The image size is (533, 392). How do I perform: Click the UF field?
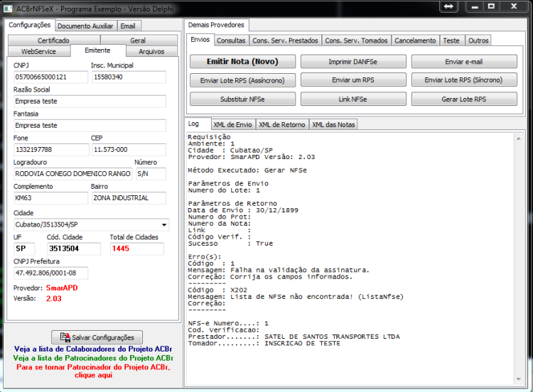coord(24,249)
